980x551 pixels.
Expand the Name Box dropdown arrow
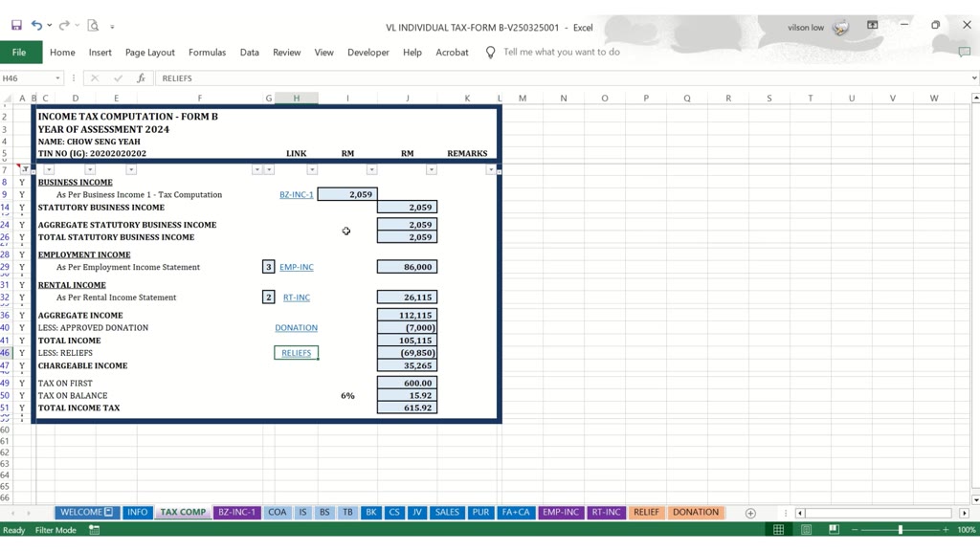(x=57, y=78)
